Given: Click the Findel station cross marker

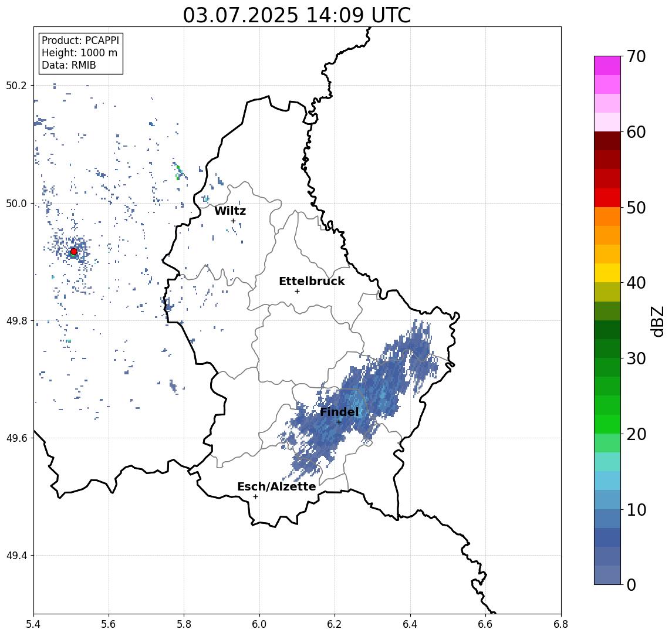Looking at the screenshot, I should [339, 422].
